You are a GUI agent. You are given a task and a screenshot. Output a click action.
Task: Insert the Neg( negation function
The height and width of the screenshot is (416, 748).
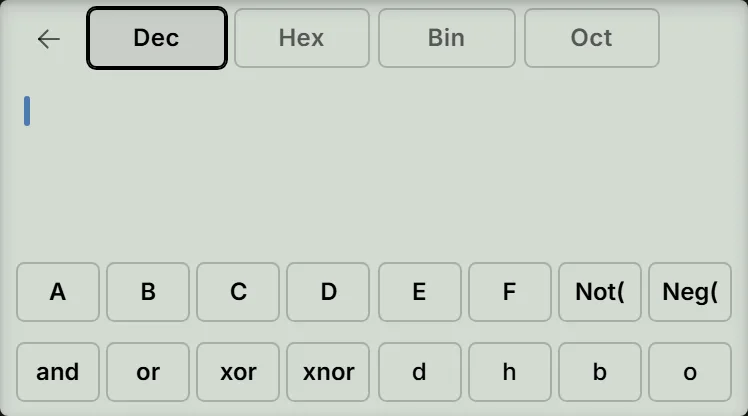click(690, 292)
